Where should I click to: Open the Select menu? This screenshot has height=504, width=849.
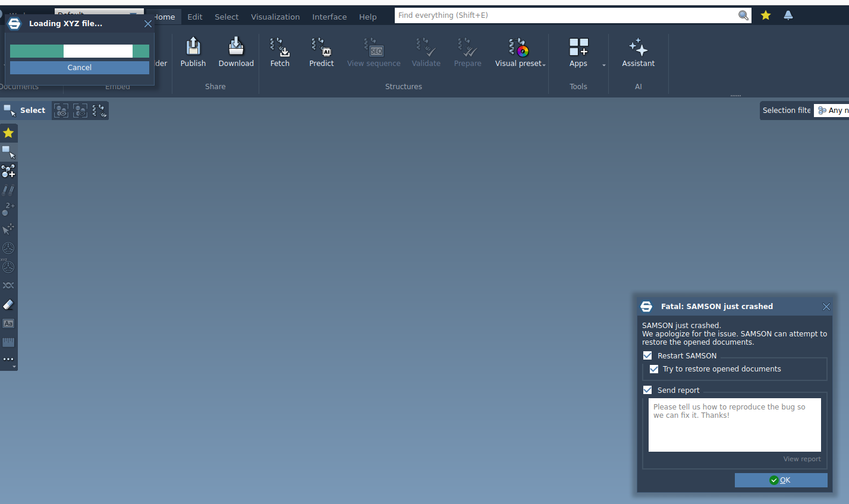click(227, 17)
